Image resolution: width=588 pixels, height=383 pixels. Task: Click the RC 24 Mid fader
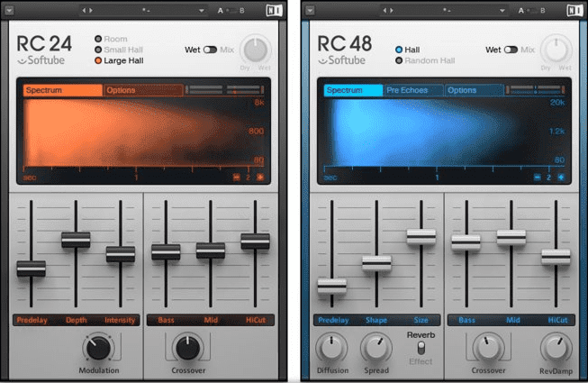[x=211, y=251]
